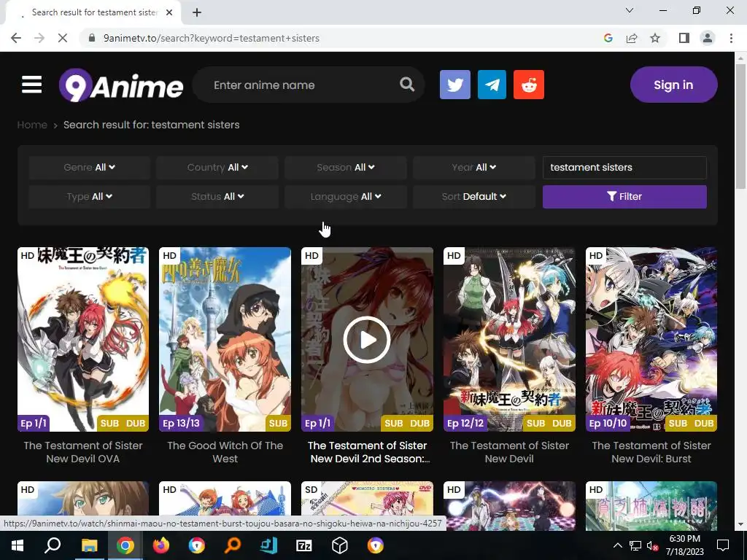Click the scrollbar down arrow
This screenshot has height=560, width=747.
pyautogui.click(x=740, y=524)
